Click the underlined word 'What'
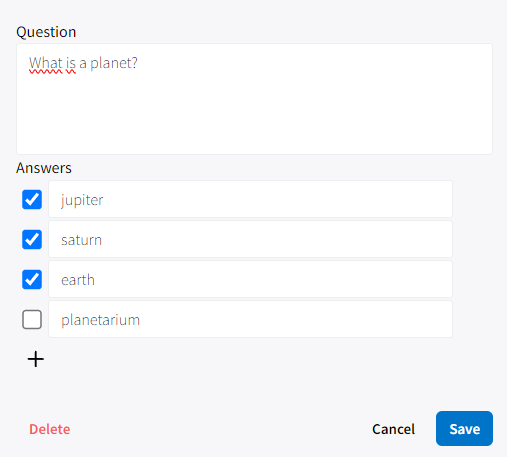Screen dimensions: 507x457 (x=46, y=63)
